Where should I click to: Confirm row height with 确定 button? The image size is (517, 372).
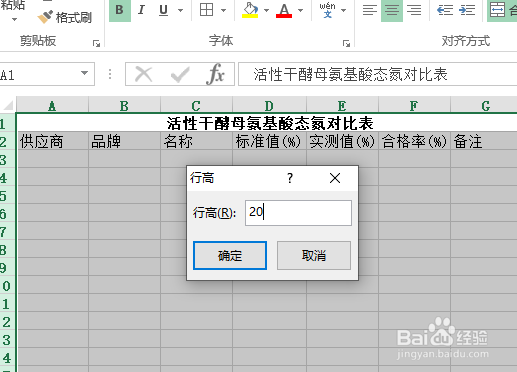click(230, 255)
